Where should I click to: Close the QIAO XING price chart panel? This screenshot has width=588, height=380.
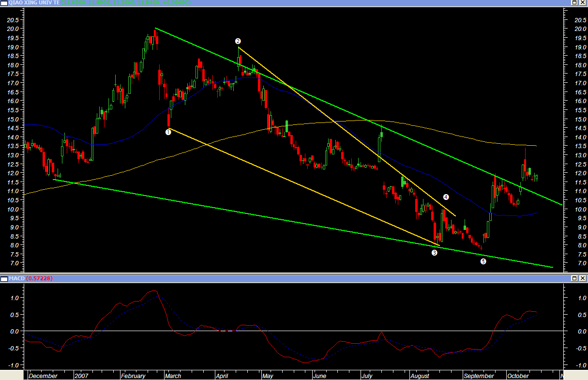pyautogui.click(x=582, y=3)
